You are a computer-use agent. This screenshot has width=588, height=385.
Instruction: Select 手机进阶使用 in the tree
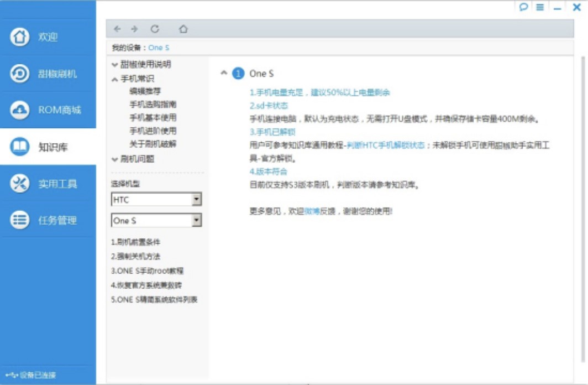[153, 131]
